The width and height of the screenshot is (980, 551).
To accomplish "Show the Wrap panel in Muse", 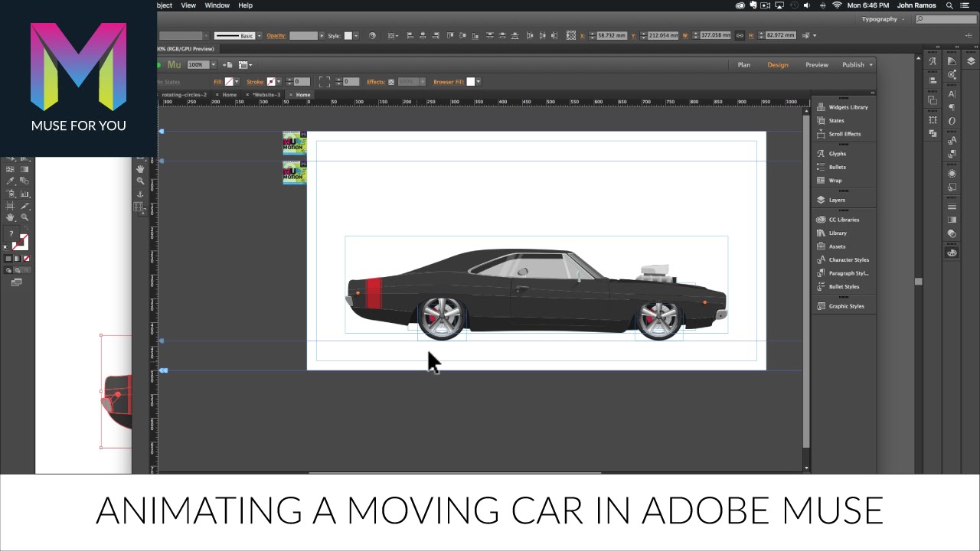I will (829, 181).
